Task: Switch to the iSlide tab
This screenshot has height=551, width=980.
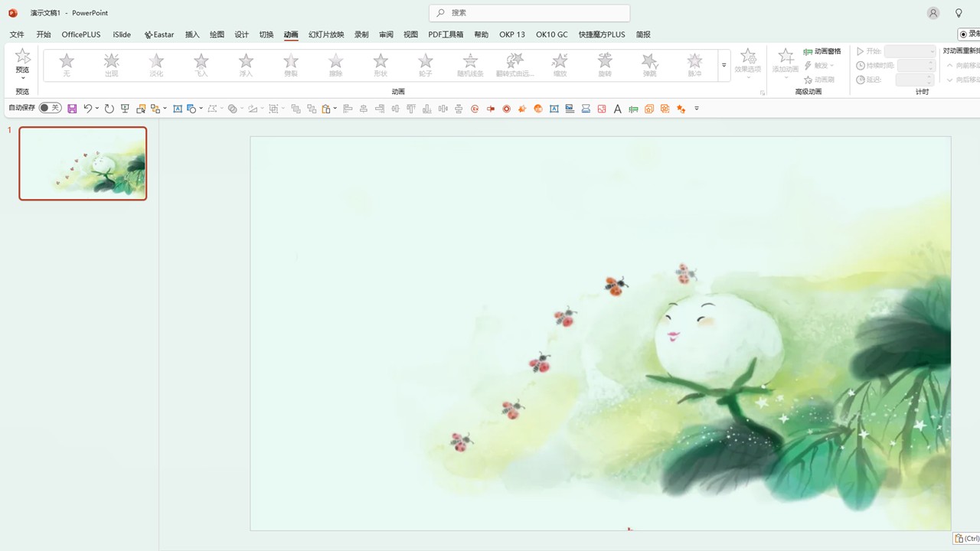Action: [122, 34]
